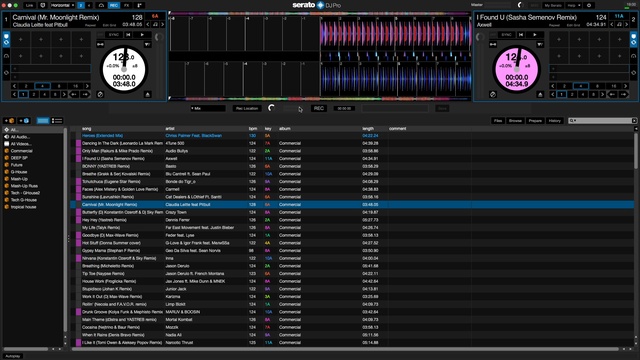The height and width of the screenshot is (360, 640).
Task: Eject track from right deck
Action: (540, 94)
